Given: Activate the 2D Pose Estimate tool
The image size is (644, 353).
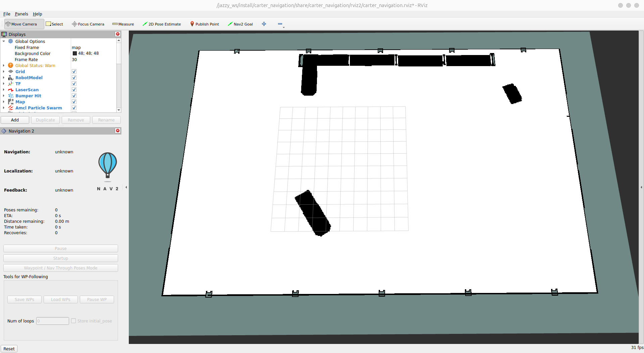Looking at the screenshot, I should click(162, 24).
